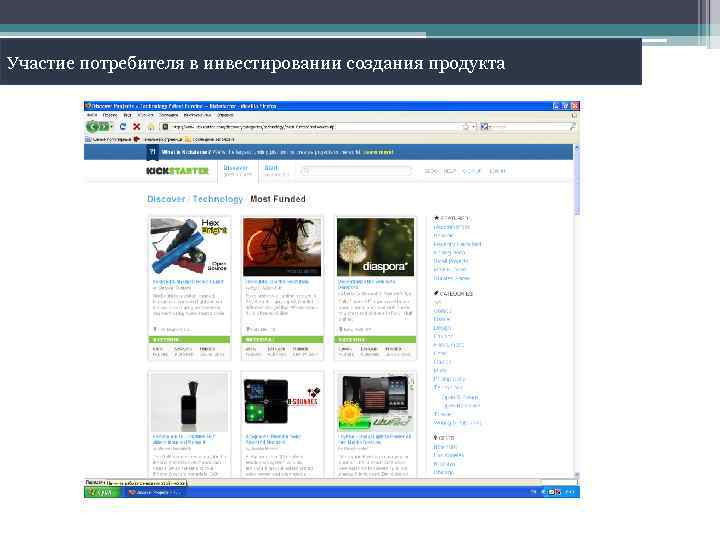Open the solar iPad case project thumbnail
Image resolution: width=720 pixels, height=540 pixels.
pos(375,402)
